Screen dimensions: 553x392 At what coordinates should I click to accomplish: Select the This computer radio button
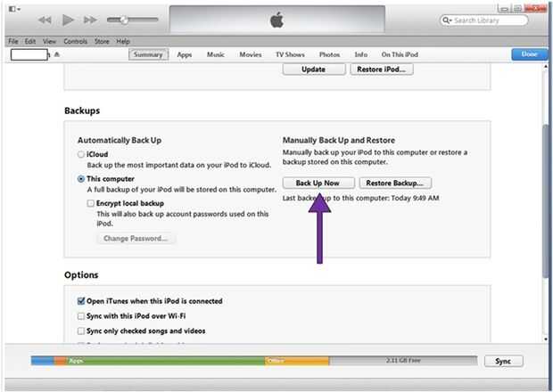point(81,179)
